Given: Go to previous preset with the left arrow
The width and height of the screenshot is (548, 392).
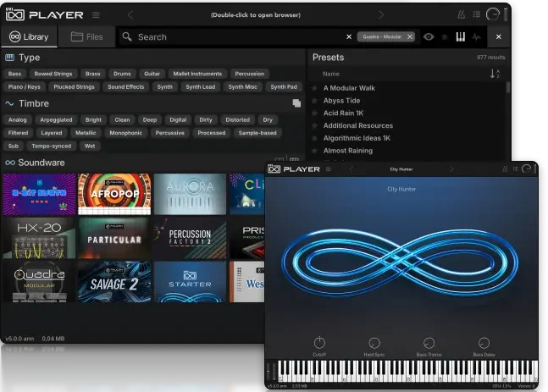Looking at the screenshot, I should point(130,15).
